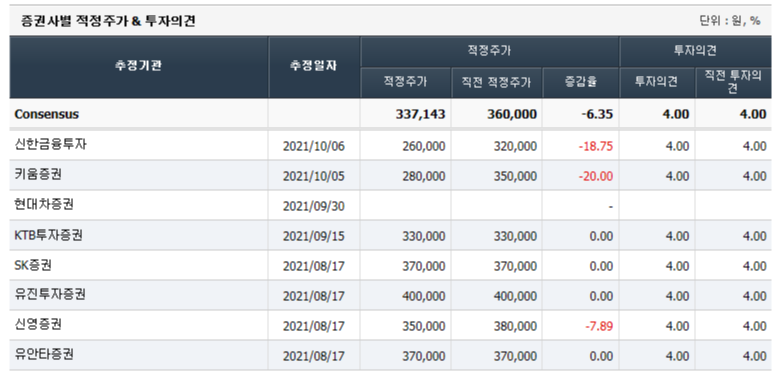Image resolution: width=781 pixels, height=373 pixels.
Task: Click KTB투자증권 target price 330,000
Action: coord(424,237)
